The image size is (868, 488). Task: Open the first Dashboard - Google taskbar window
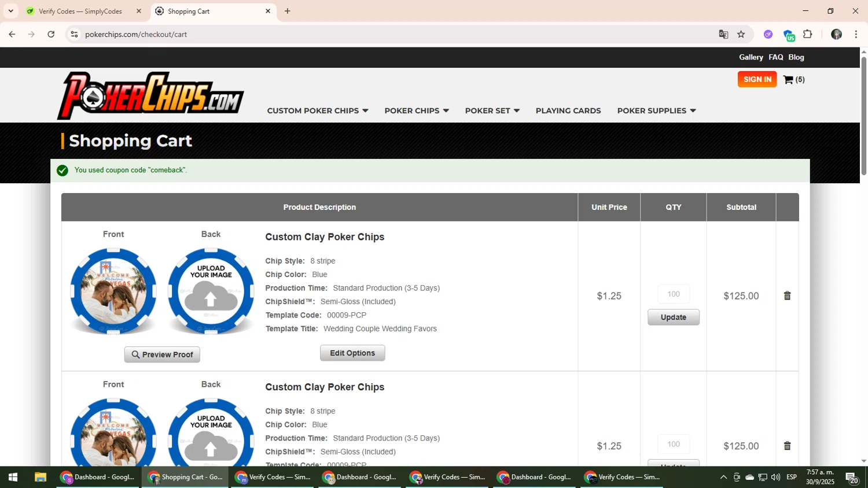click(98, 477)
